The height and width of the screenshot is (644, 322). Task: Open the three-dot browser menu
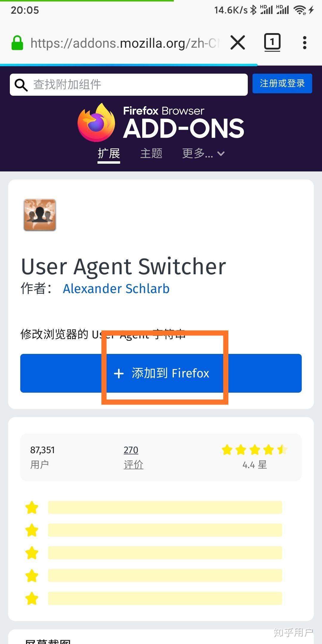coord(304,43)
